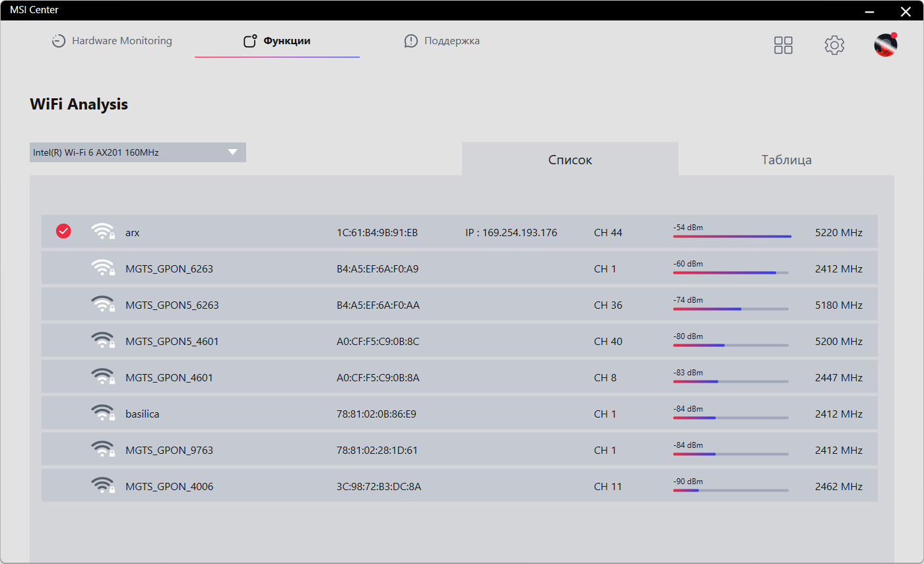Click the IP : 169.254.193.176 text
The width and height of the screenshot is (924, 564).
[x=511, y=233]
